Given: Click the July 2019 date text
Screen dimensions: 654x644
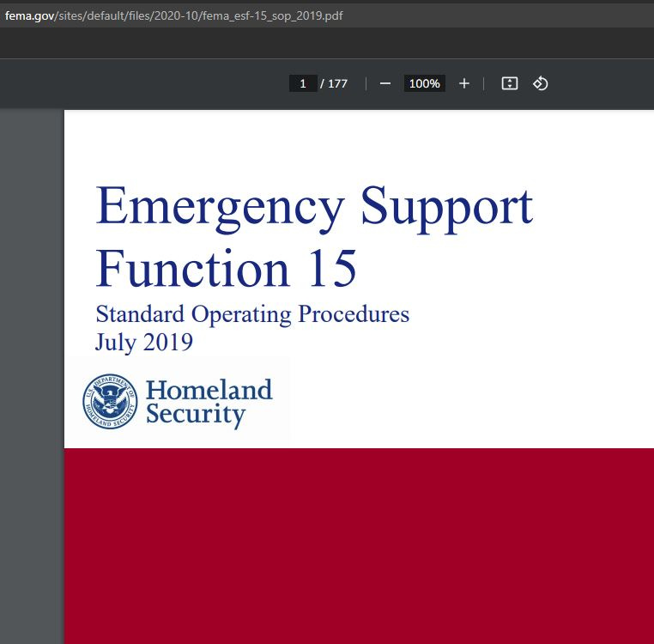Looking at the screenshot, I should pos(144,343).
